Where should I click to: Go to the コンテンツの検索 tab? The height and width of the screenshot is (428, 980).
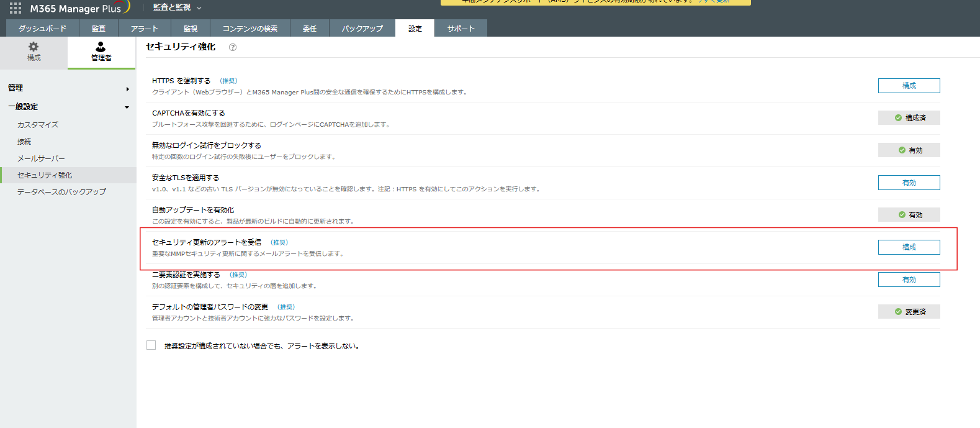(250, 29)
